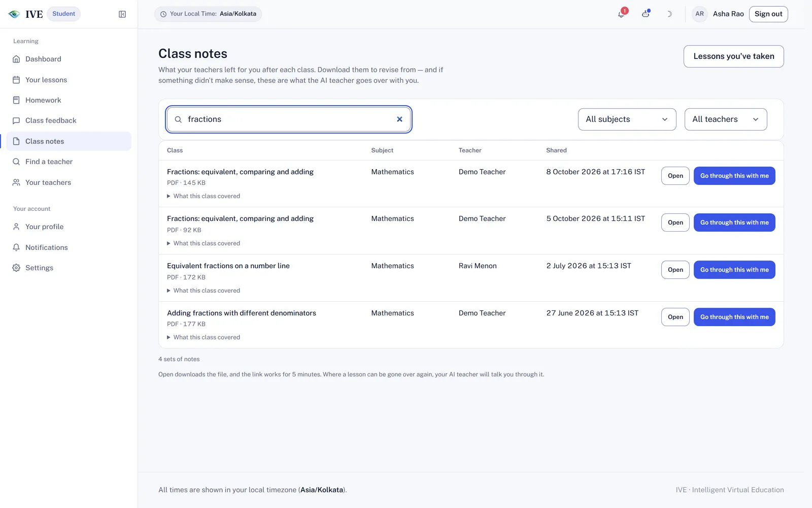
Task: Click the IVE eye logo
Action: coord(14,14)
